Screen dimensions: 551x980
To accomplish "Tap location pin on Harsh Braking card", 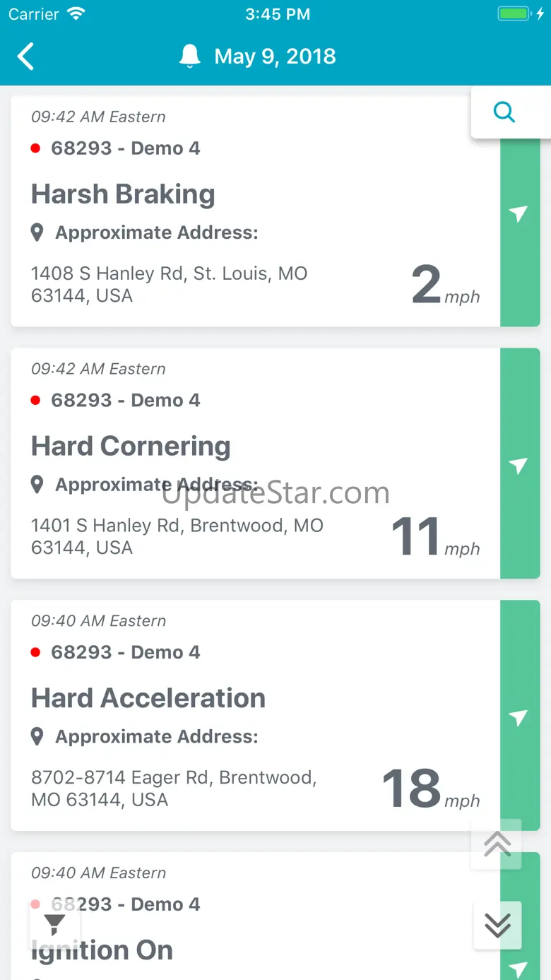I will 37,232.
